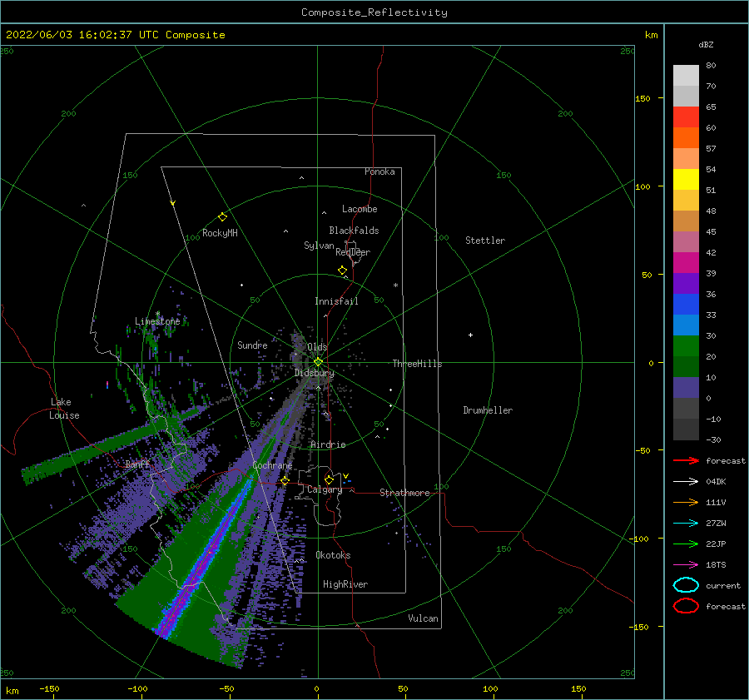Click the green 22JP arrow icon

(686, 544)
